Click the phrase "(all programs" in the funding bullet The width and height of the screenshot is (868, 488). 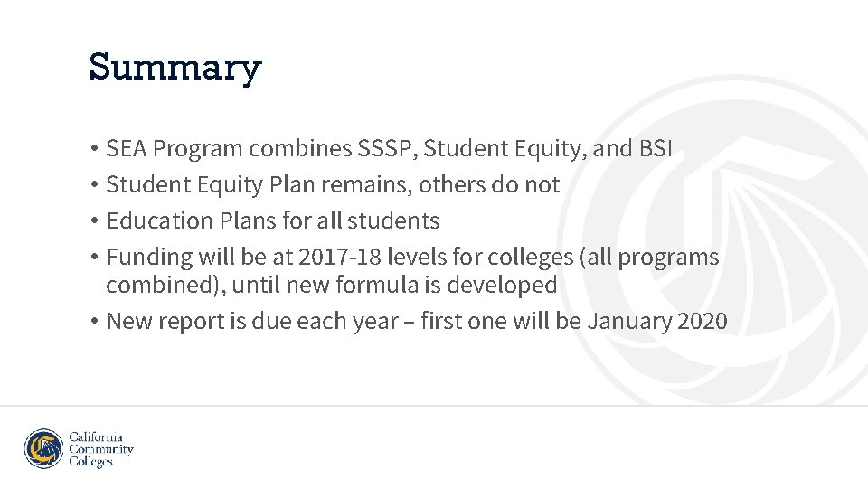pos(649,257)
